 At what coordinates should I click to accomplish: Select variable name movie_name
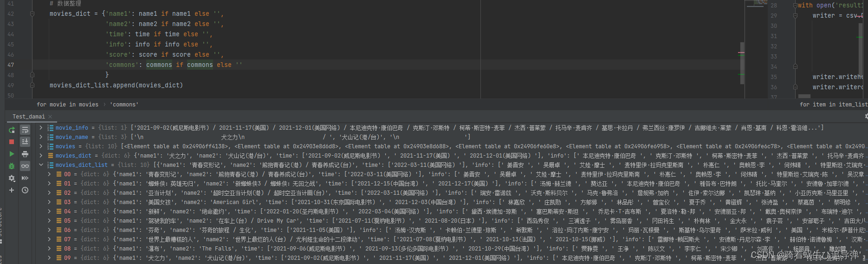point(72,137)
